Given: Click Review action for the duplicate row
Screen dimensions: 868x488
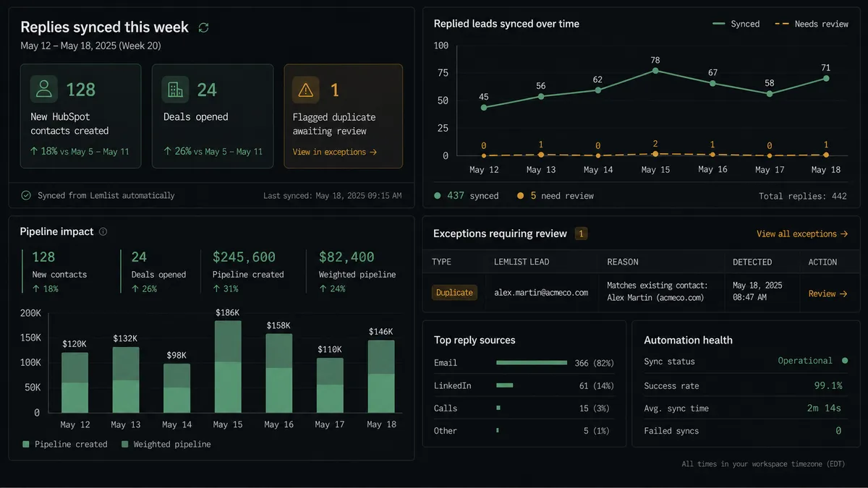Looking at the screenshot, I should tap(827, 294).
